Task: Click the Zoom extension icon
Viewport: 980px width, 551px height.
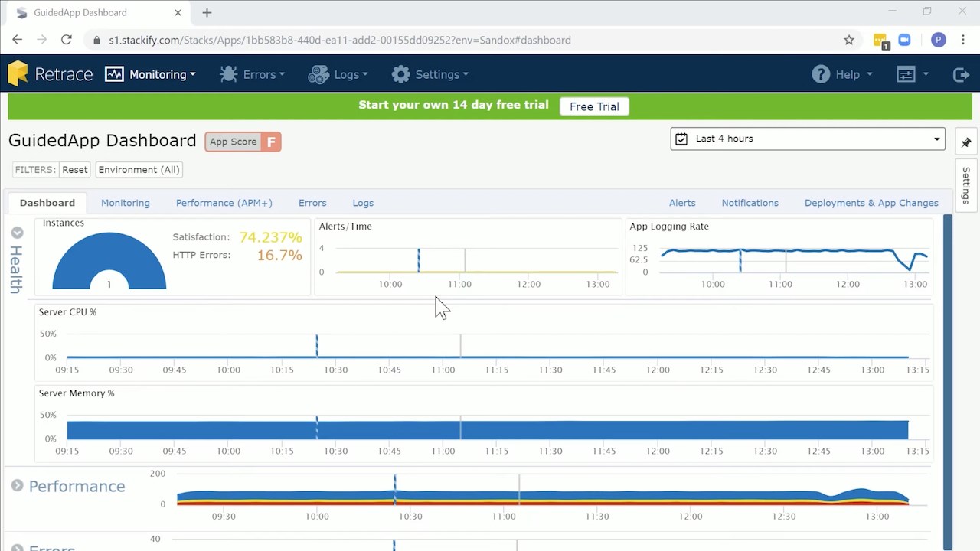Action: click(905, 40)
